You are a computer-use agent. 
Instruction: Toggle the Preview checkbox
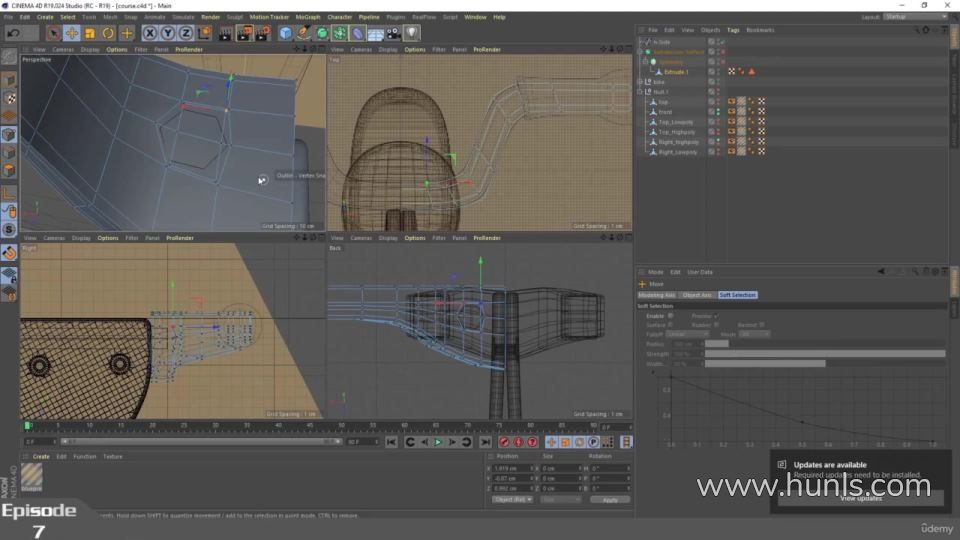point(716,316)
